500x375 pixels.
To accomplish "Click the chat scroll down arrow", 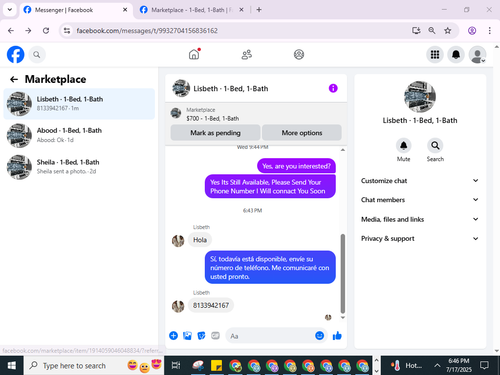I will click(342, 318).
